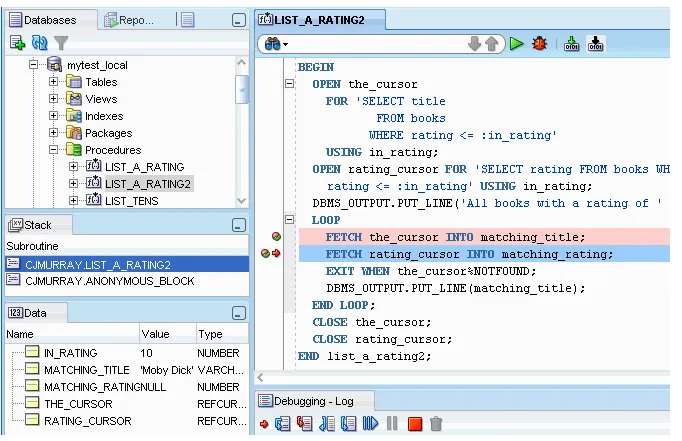Select LIST_A_RATING2 in the procedures tree

tap(148, 184)
